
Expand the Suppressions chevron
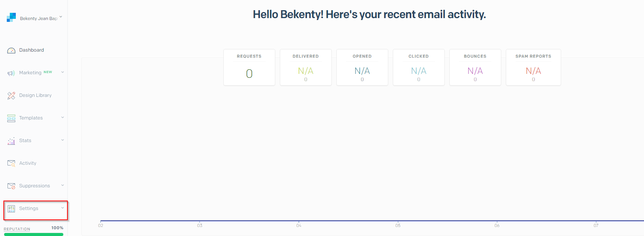tap(62, 185)
